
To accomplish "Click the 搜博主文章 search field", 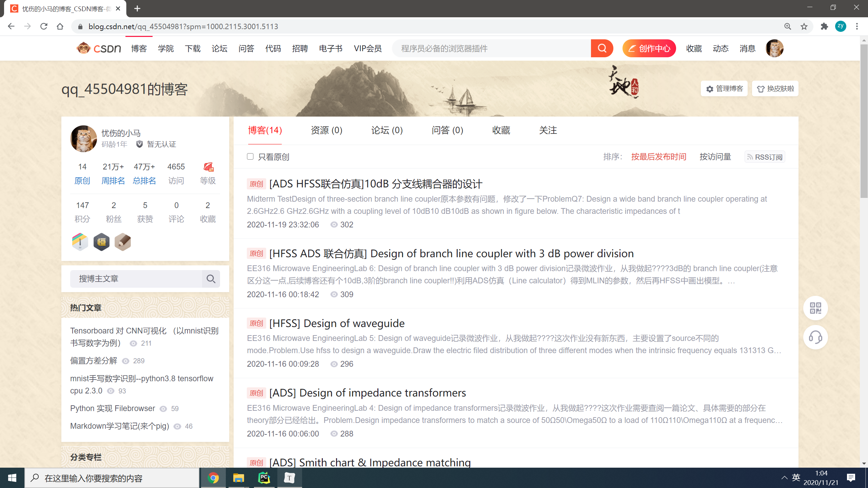I will pos(136,279).
